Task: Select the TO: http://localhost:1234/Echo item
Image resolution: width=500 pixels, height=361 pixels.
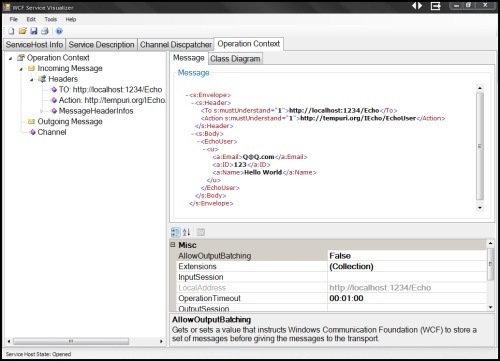Action: pyautogui.click(x=110, y=90)
